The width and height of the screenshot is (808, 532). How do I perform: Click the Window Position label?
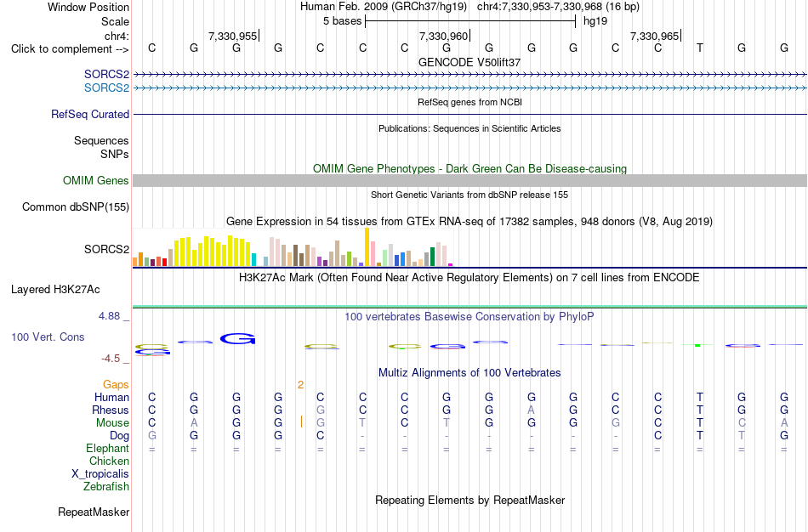click(x=88, y=7)
